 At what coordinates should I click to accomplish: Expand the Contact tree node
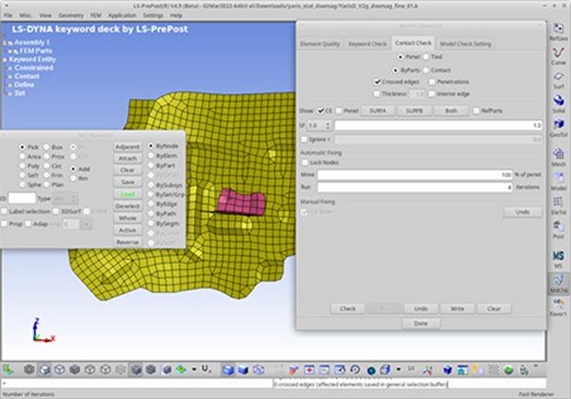[x=10, y=76]
